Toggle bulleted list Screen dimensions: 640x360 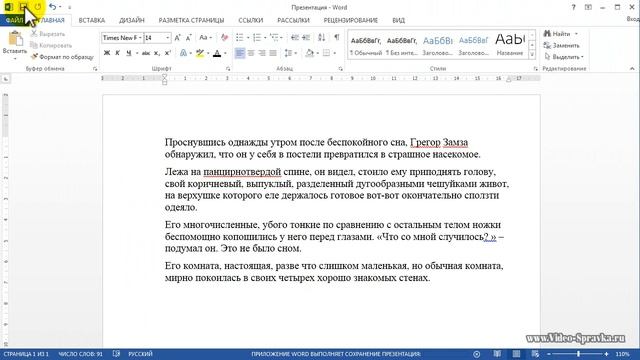tap(240, 38)
